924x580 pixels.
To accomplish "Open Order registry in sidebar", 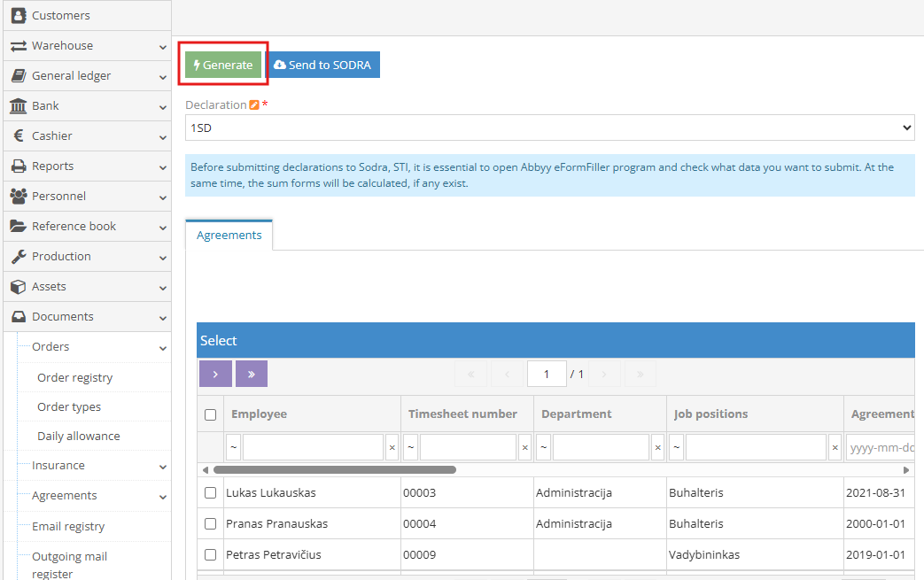I will (x=75, y=378).
